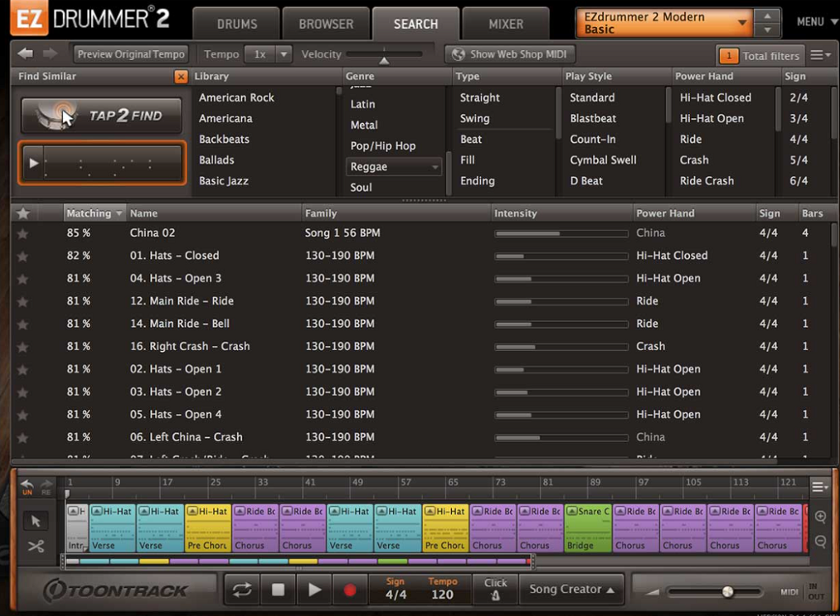Favorite the China 02 groove
The height and width of the screenshot is (616, 840).
tap(22, 234)
